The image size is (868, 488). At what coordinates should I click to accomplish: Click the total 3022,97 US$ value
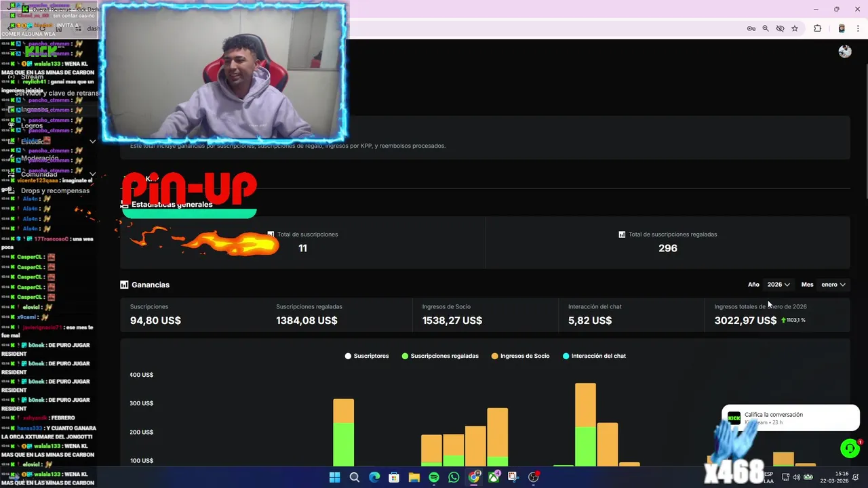(745, 321)
